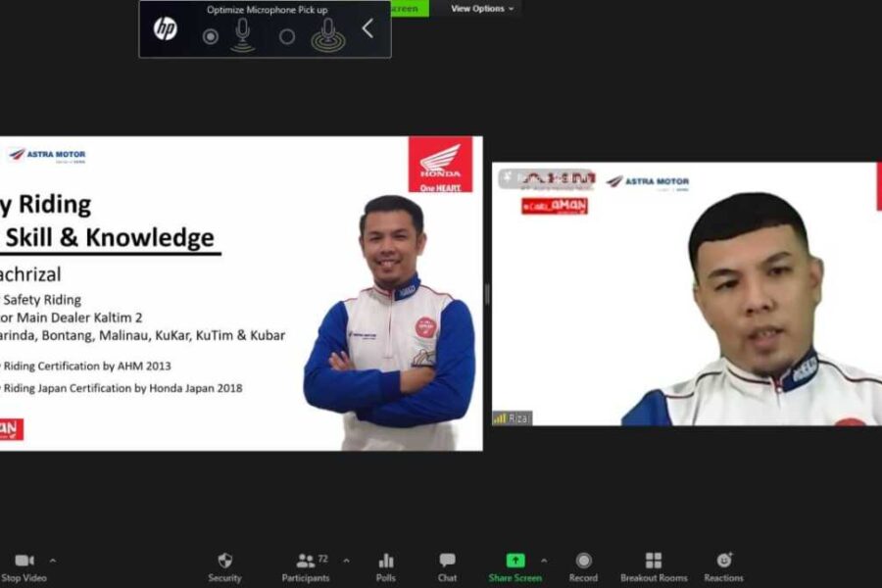Image resolution: width=882 pixels, height=588 pixels.
Task: Click the green Share Screen icon
Action: 514,561
